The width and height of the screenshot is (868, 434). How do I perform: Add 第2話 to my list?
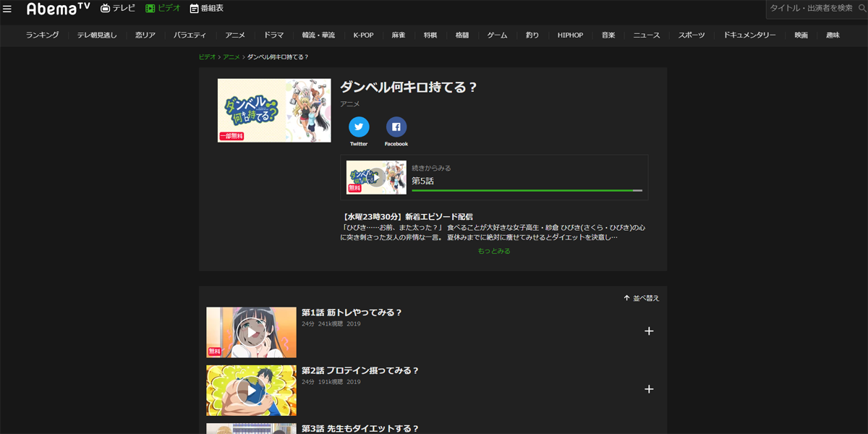click(x=649, y=389)
